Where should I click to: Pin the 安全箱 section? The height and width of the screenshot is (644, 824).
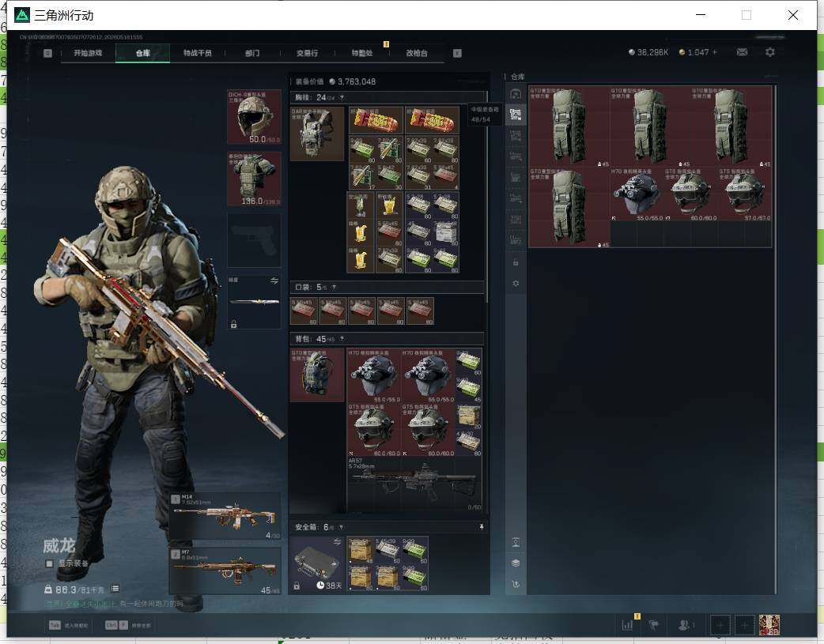coord(481,527)
